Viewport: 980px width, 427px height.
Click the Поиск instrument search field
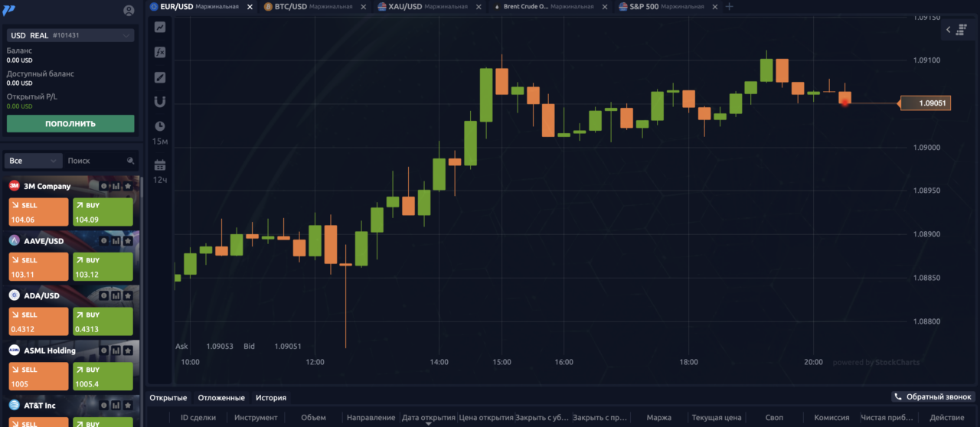point(93,161)
